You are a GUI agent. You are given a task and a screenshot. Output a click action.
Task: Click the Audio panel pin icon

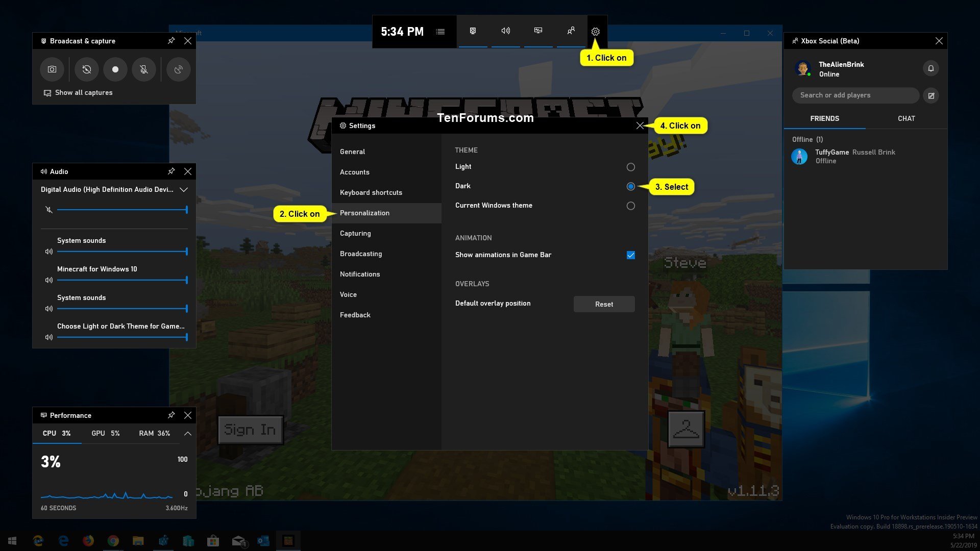click(x=171, y=170)
